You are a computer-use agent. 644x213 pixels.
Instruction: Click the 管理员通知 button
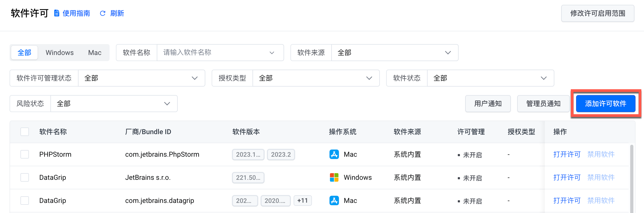coord(543,104)
